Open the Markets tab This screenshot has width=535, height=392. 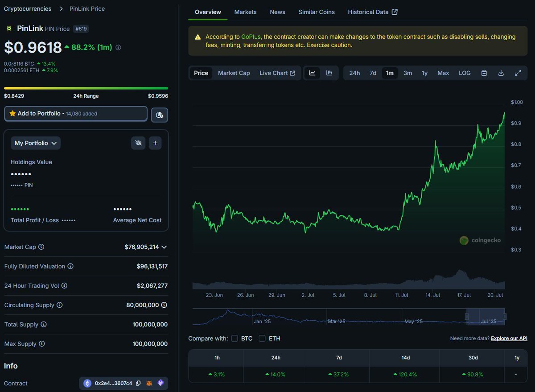tap(245, 12)
